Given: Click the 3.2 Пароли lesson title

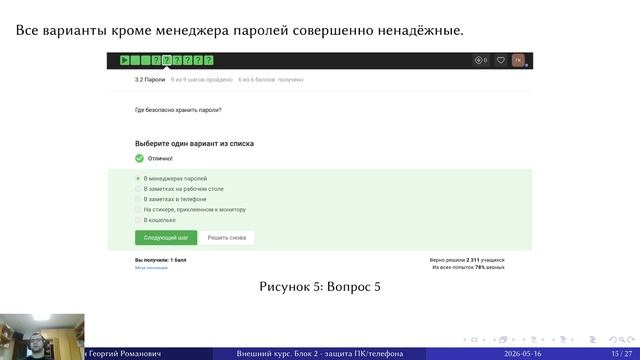Looking at the screenshot, I should point(150,80).
